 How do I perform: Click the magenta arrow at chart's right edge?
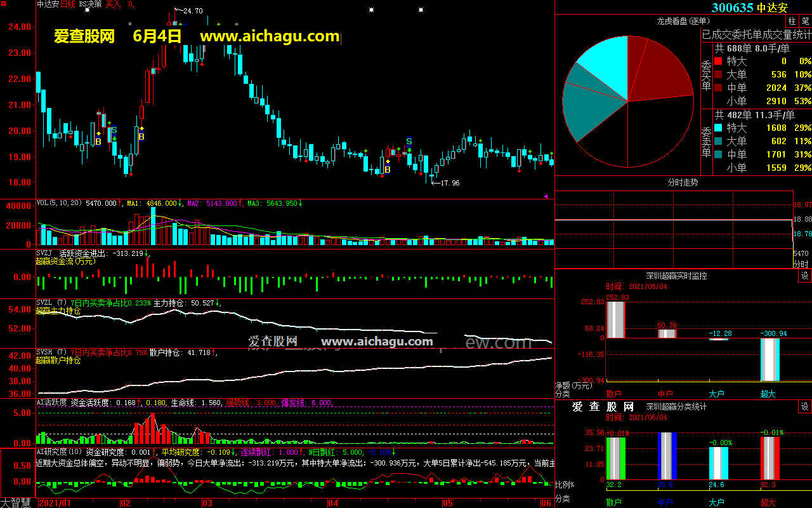coord(546,196)
